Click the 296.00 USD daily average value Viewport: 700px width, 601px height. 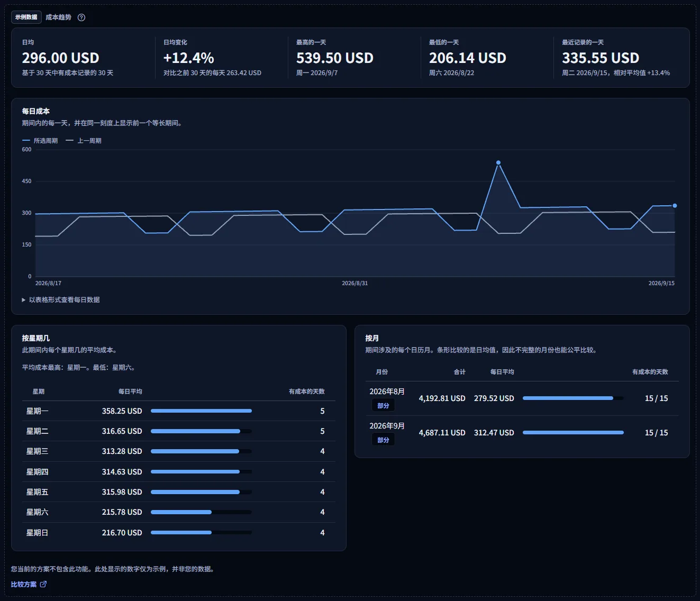pos(61,58)
